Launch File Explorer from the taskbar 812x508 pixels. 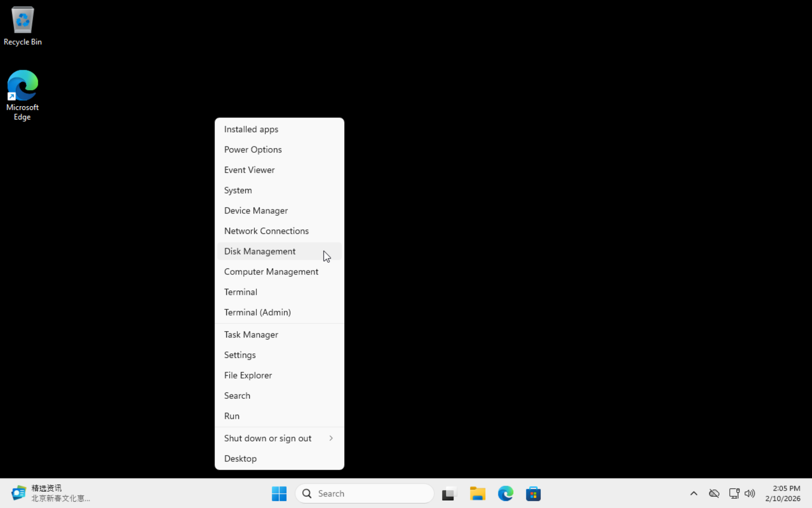pyautogui.click(x=477, y=493)
